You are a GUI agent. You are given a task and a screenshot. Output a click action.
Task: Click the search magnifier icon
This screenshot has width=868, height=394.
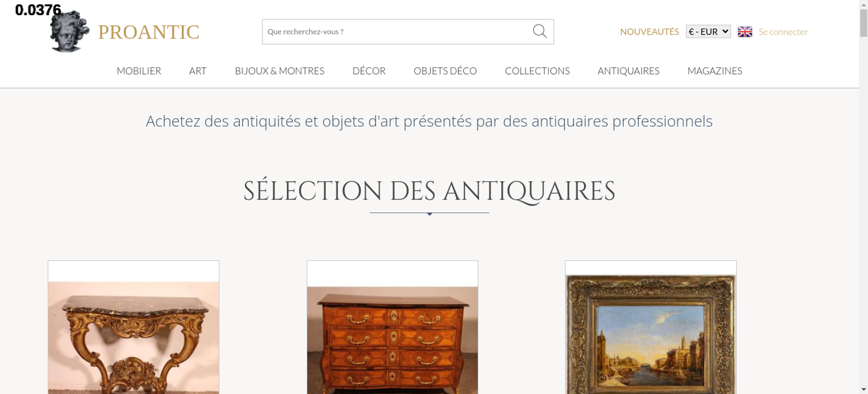(539, 31)
